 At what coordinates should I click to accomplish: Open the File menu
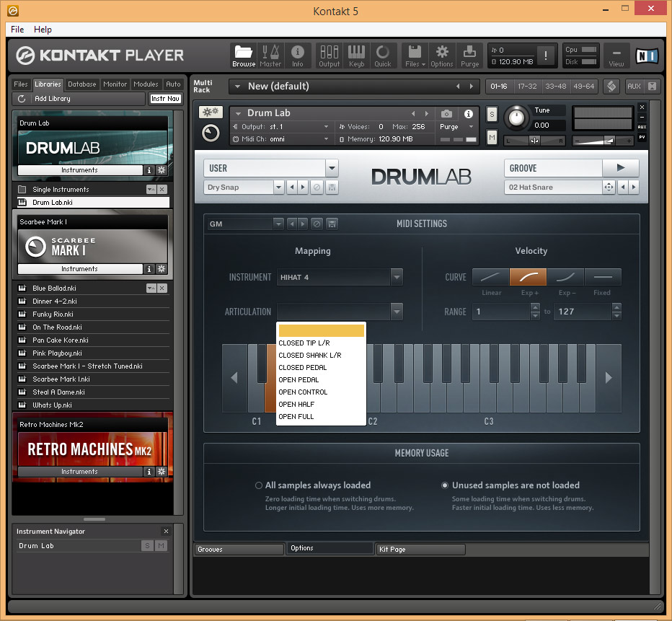pyautogui.click(x=17, y=29)
